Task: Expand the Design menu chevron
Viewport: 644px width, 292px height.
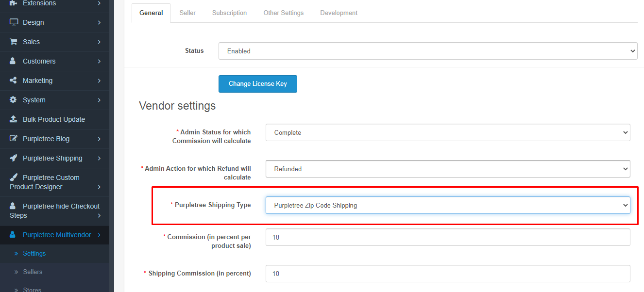Action: point(99,22)
